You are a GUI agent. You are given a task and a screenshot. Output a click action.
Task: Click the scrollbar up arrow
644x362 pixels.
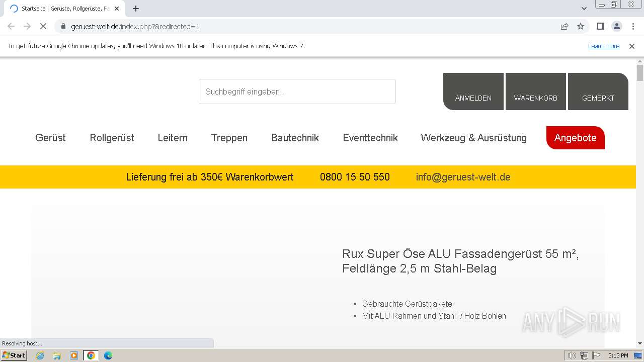(640, 61)
